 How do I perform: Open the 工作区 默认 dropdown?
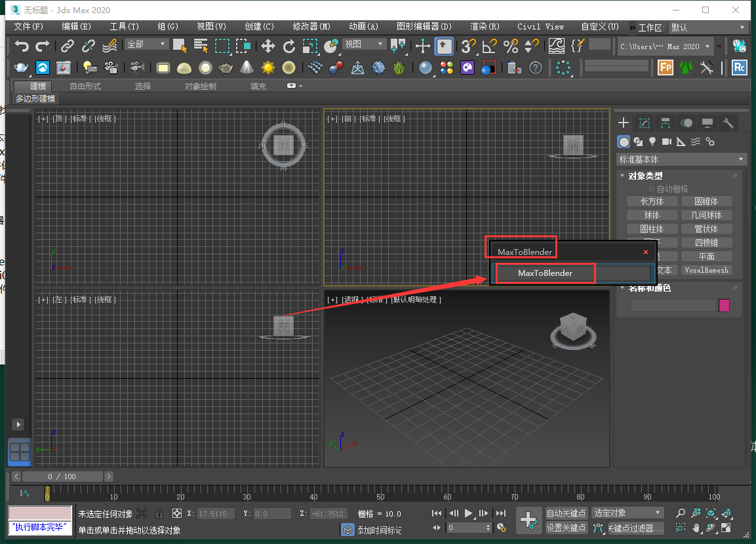click(707, 28)
